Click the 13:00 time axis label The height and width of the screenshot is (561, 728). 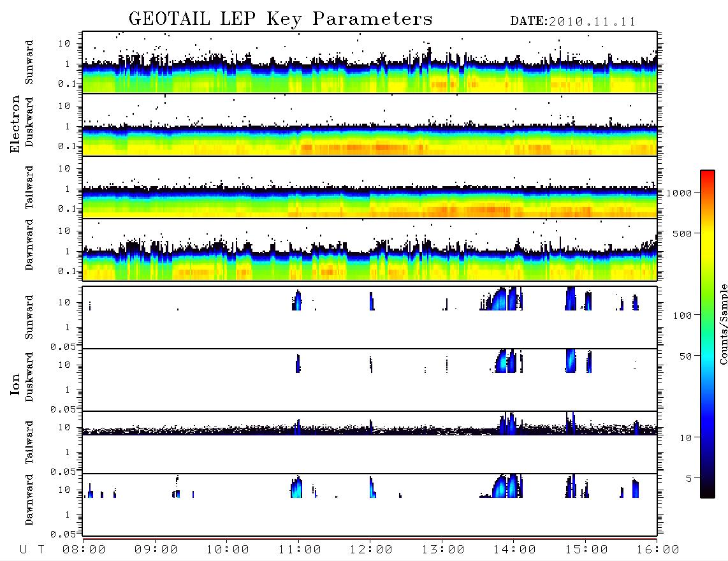[x=444, y=550]
